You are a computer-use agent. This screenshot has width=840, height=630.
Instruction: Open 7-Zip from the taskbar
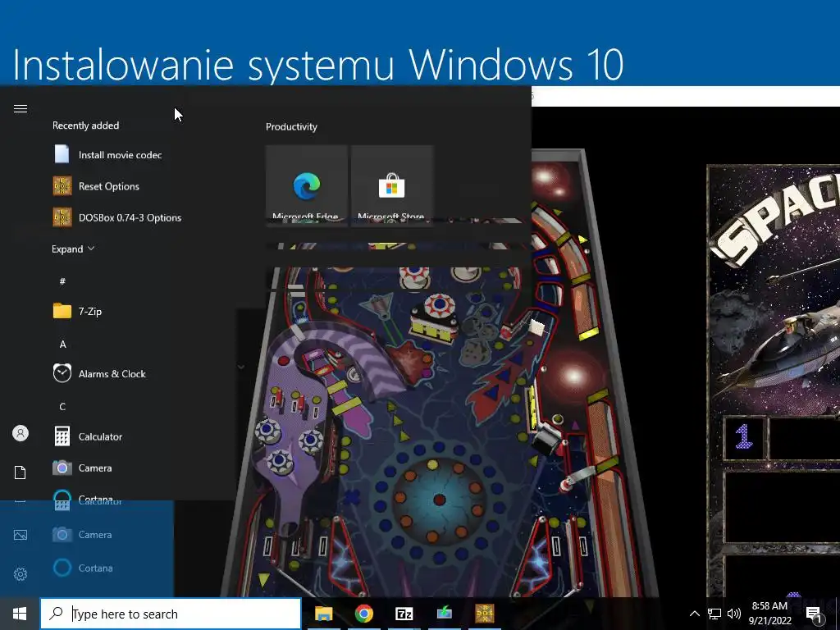click(404, 614)
